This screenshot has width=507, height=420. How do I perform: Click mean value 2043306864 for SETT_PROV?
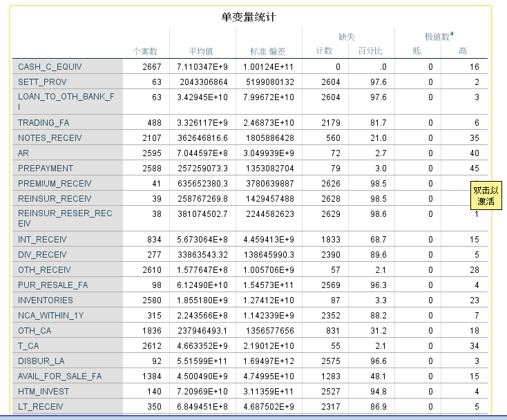click(204, 82)
